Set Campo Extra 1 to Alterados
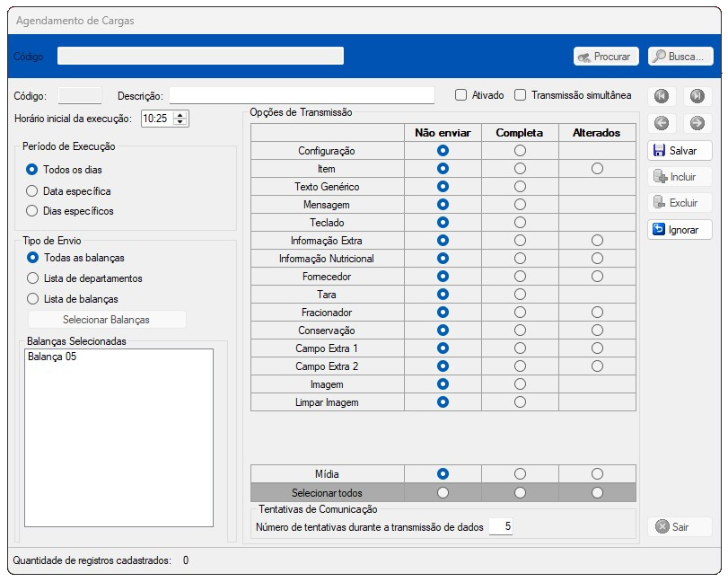The width and height of the screenshot is (728, 582). [x=597, y=348]
